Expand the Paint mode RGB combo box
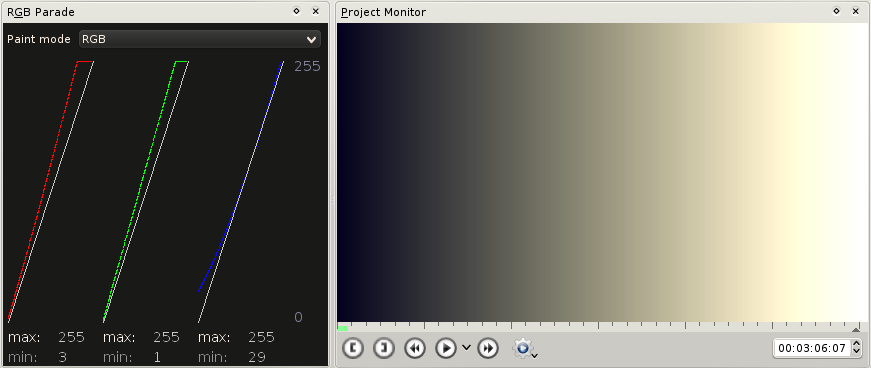The image size is (871, 368). coord(200,39)
